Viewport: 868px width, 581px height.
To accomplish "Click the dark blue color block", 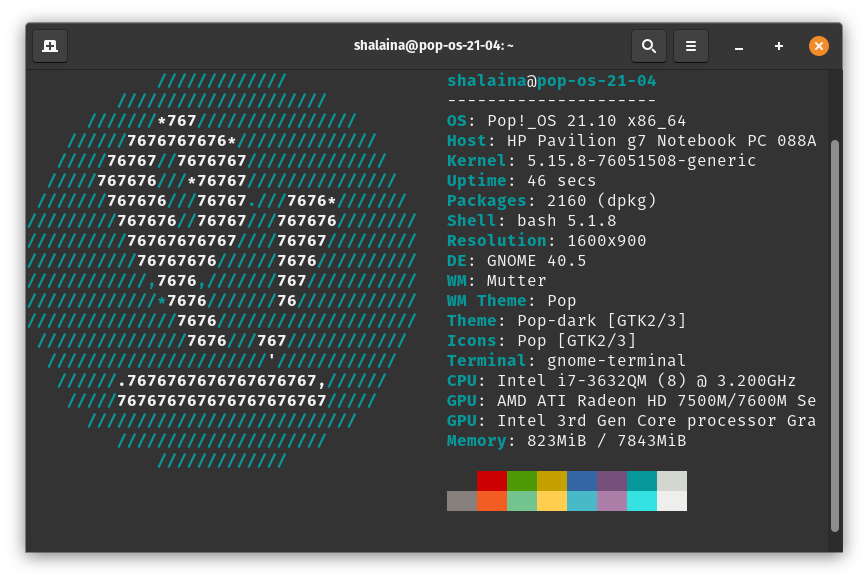I will pyautogui.click(x=582, y=481).
